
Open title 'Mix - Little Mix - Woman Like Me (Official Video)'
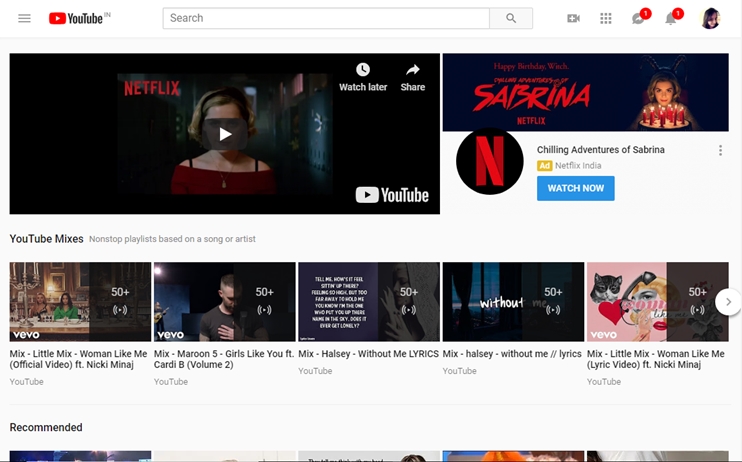[x=79, y=359]
